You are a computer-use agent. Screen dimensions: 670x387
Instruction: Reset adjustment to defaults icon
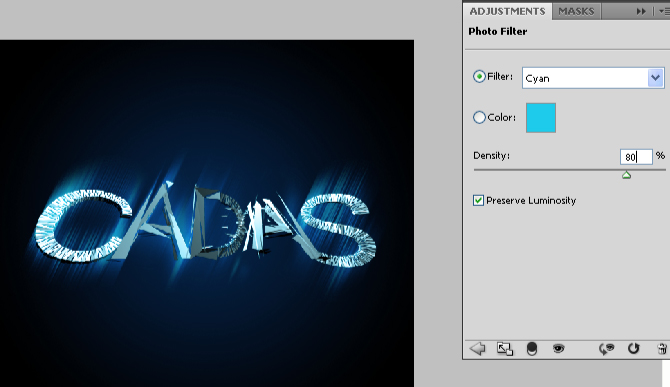(633, 349)
